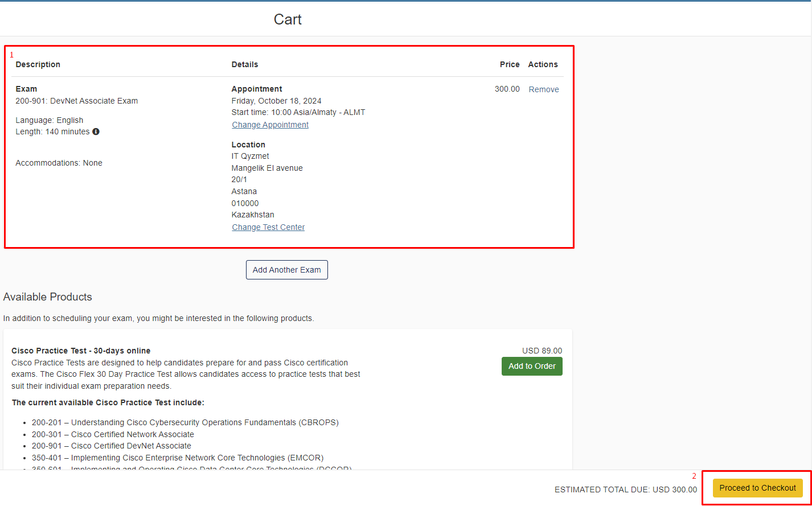Select the Kazakhstan country text
The image size is (812, 506).
(253, 215)
